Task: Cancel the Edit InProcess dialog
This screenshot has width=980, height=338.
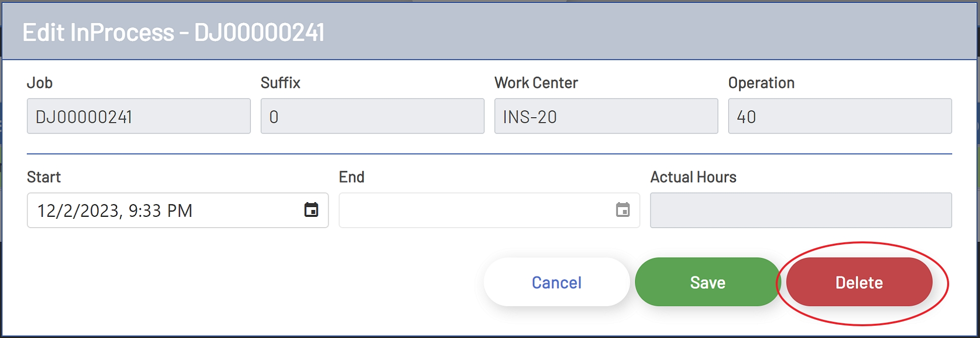Action: point(556,282)
